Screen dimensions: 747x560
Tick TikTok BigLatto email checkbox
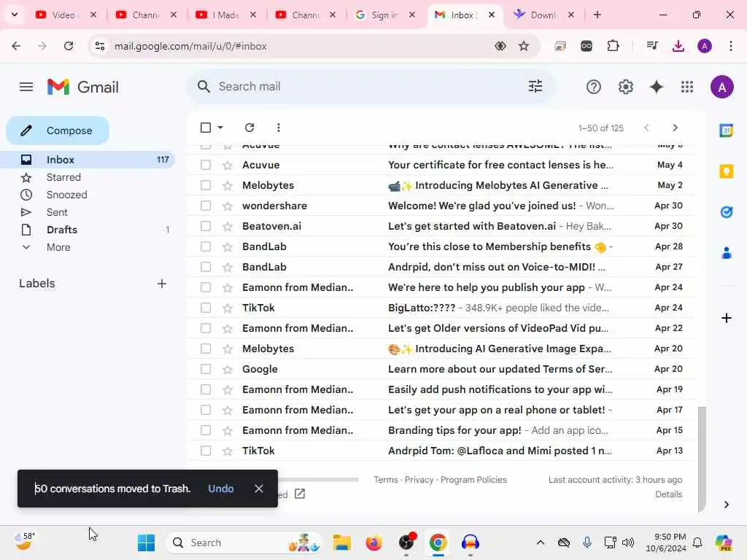tap(205, 308)
